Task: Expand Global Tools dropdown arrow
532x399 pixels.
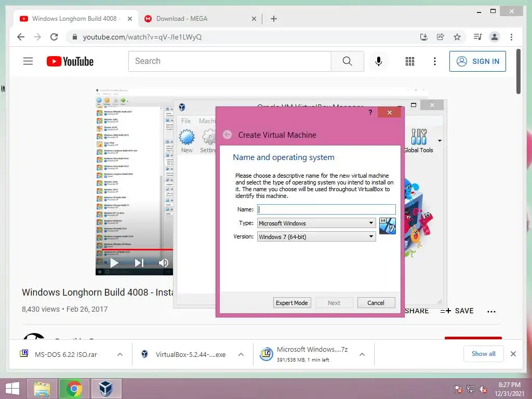Action: click(x=440, y=140)
